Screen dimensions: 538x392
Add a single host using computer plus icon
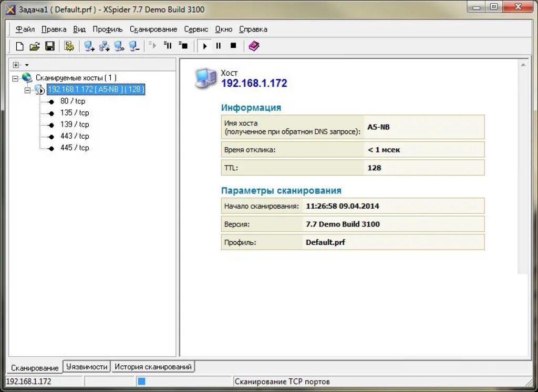(x=89, y=46)
